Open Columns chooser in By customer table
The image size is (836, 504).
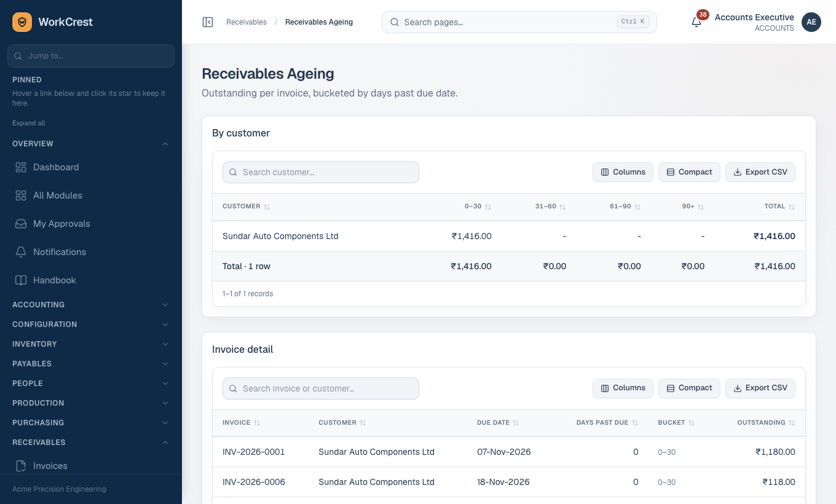[623, 172]
